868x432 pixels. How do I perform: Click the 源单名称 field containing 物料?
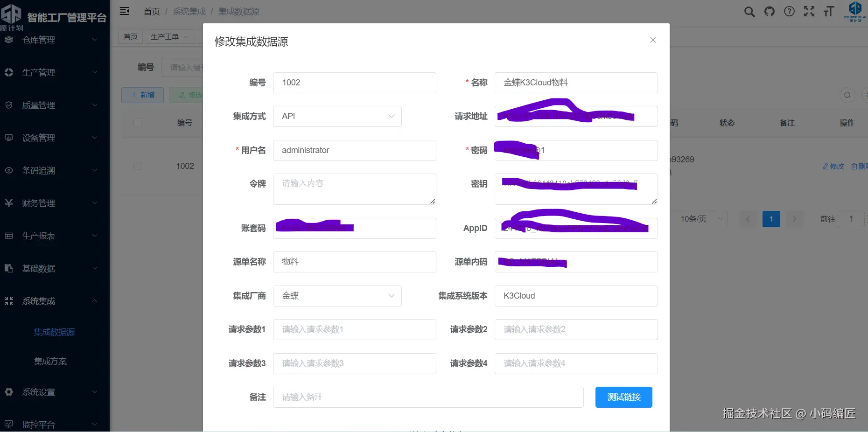[355, 262]
